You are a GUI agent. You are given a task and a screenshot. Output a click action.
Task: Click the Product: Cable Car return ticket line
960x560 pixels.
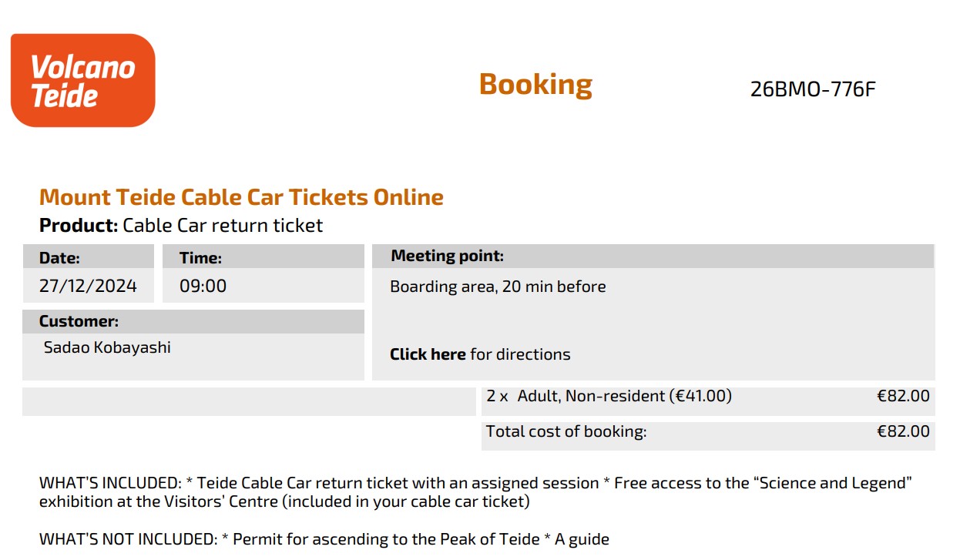click(181, 226)
